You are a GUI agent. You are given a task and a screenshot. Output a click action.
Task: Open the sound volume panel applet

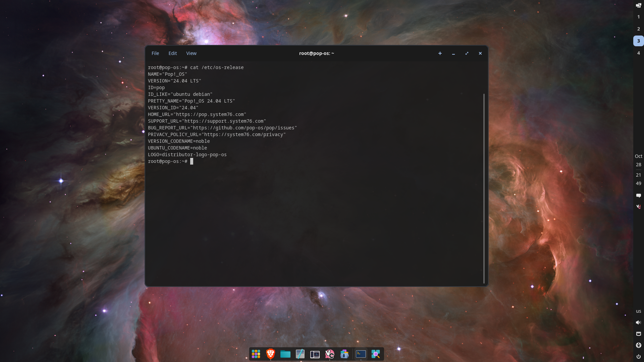pos(638,322)
